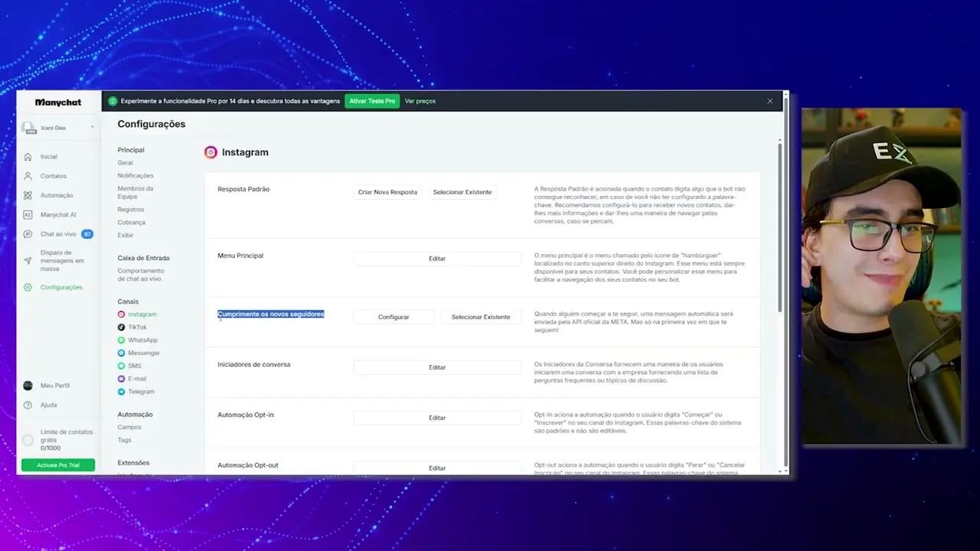Click Editar for Iniciadores de conversa

point(437,367)
